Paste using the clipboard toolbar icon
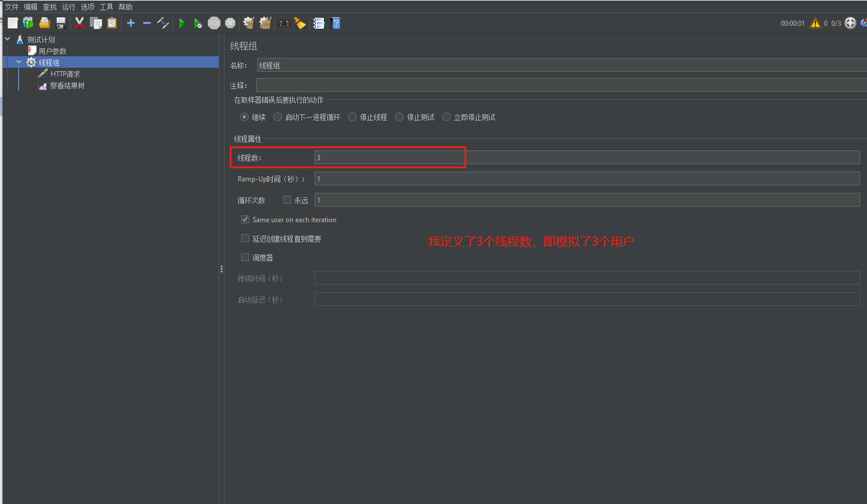 point(112,23)
